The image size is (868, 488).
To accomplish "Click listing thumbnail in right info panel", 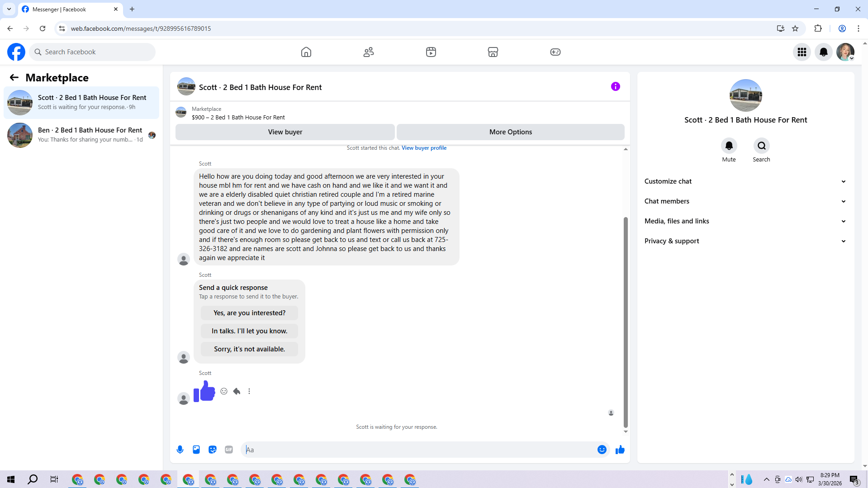I will click(x=746, y=95).
